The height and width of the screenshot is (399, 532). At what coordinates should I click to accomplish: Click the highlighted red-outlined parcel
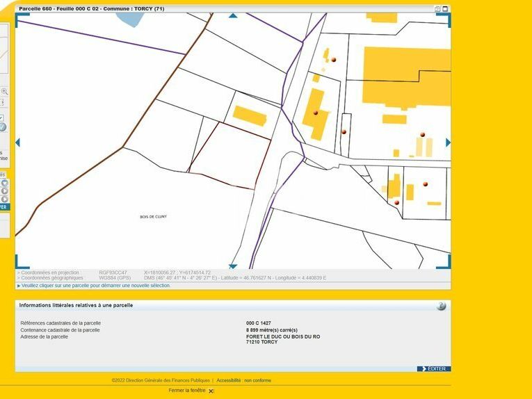click(231, 156)
